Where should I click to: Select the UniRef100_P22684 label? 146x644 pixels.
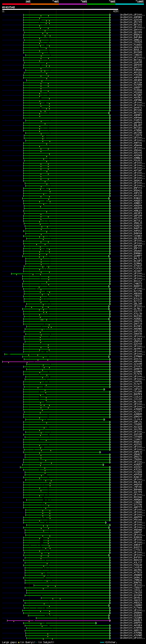131,472
